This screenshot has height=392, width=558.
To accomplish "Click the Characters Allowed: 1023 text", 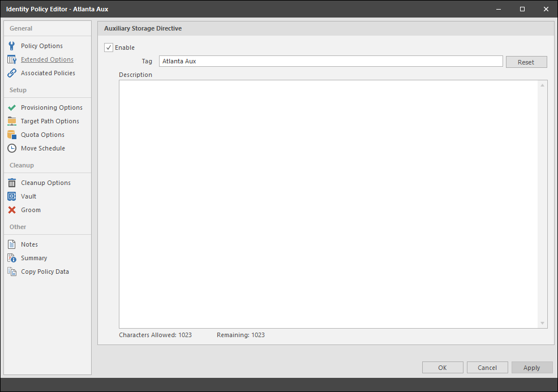I will pos(155,335).
